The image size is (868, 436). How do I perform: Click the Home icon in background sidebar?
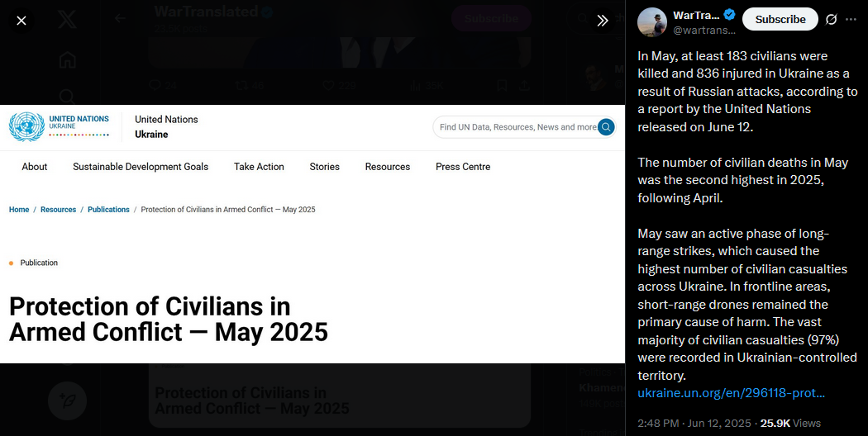point(68,59)
